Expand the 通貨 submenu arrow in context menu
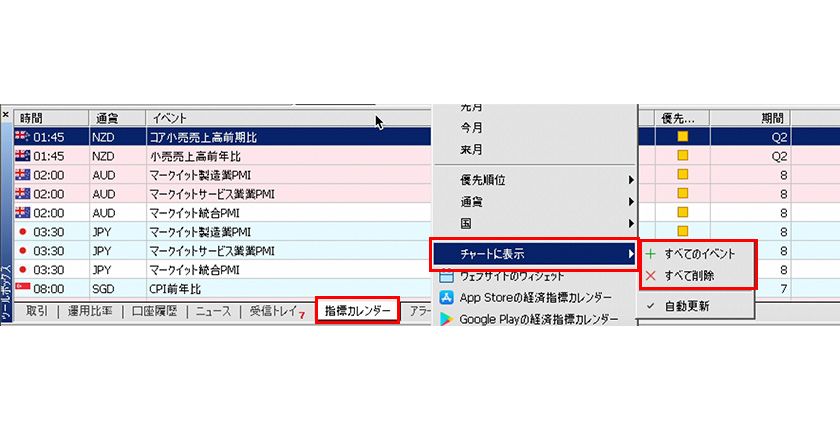 pyautogui.click(x=631, y=202)
